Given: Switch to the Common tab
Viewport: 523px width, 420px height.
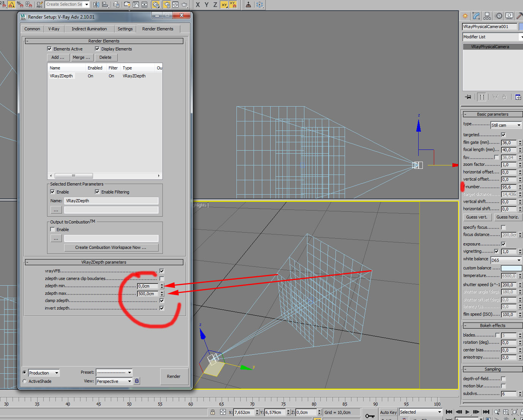Looking at the screenshot, I should (32, 29).
